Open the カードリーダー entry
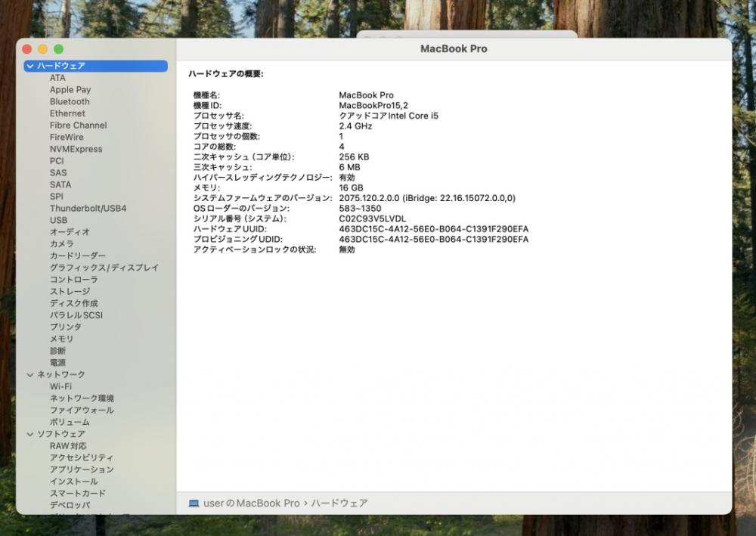The height and width of the screenshot is (536, 756). (78, 256)
